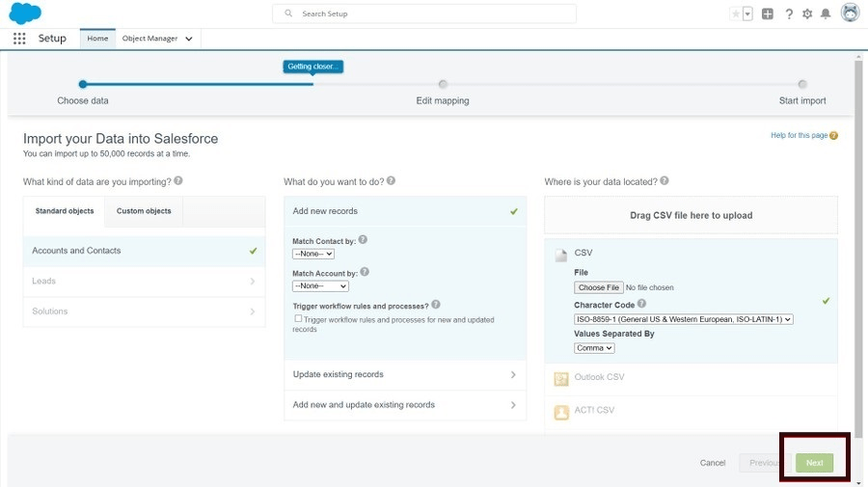Click the Drag CSV file upload area
868x487 pixels.
pos(691,215)
